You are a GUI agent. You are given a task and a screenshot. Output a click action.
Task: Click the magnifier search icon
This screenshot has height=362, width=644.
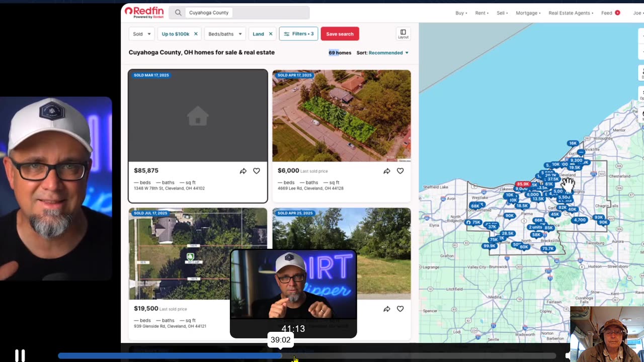pyautogui.click(x=178, y=13)
